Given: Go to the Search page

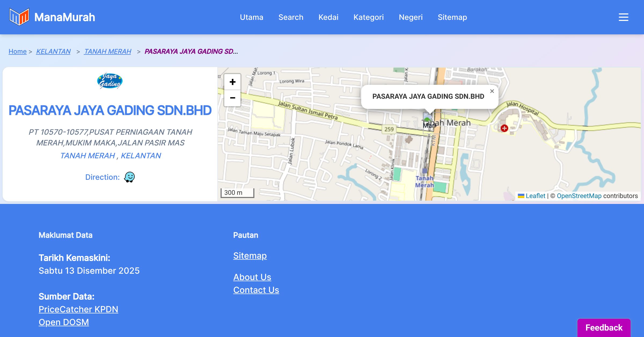Looking at the screenshot, I should [x=291, y=17].
